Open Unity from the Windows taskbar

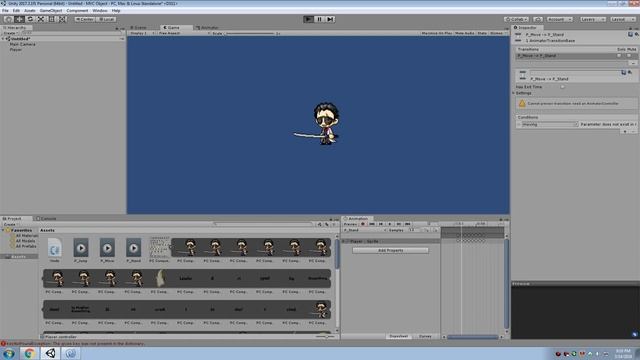50,353
